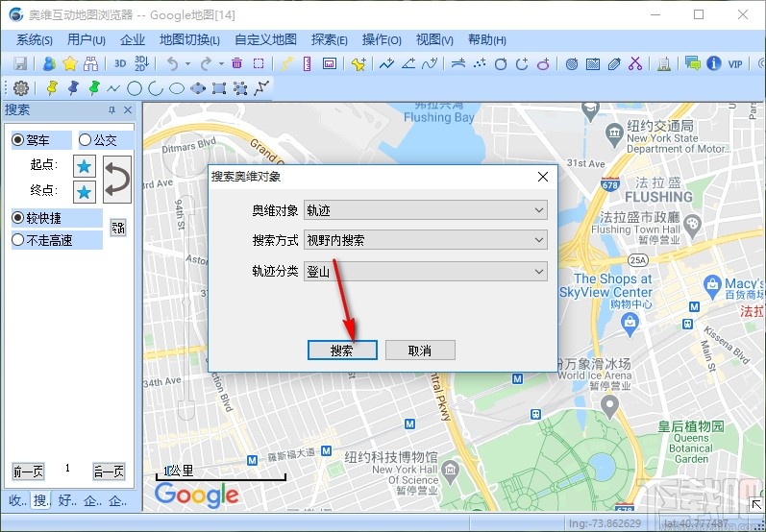Open the user/friends icon in toolbar
The width and height of the screenshot is (766, 532).
point(49,63)
